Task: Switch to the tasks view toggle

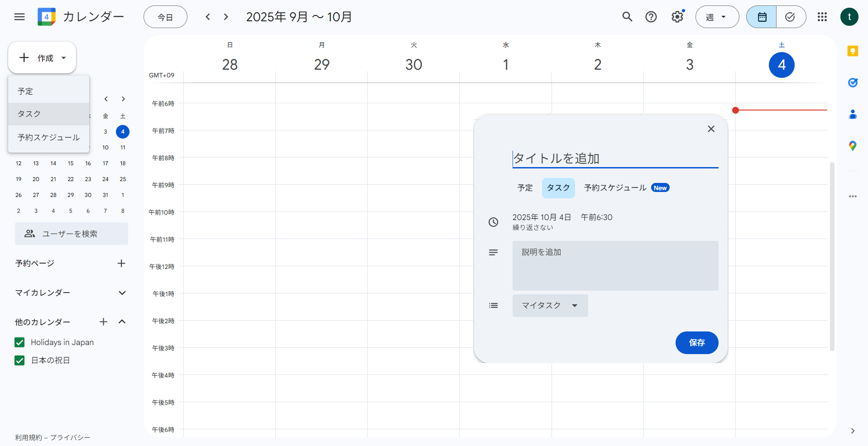Action: [x=790, y=17]
